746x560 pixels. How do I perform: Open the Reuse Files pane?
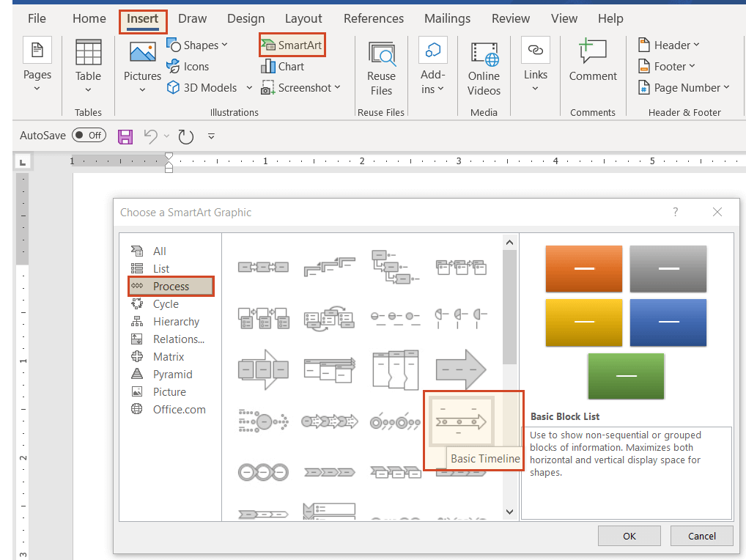pos(381,66)
